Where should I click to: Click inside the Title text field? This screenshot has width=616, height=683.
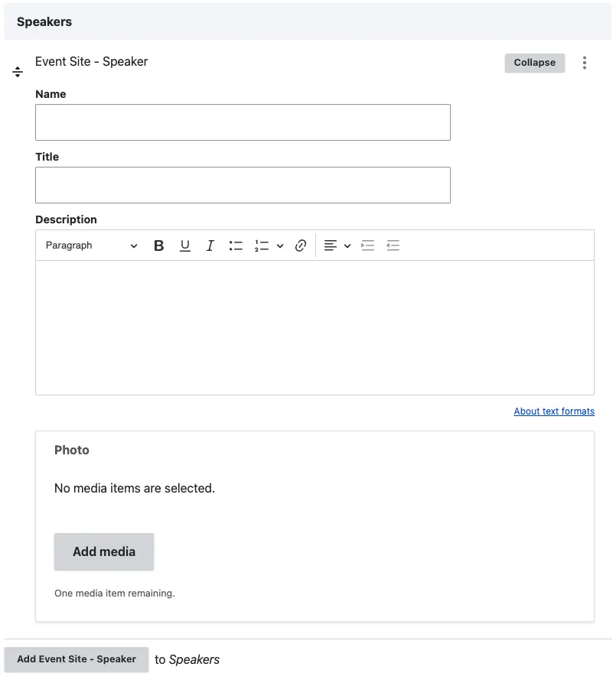pos(243,185)
